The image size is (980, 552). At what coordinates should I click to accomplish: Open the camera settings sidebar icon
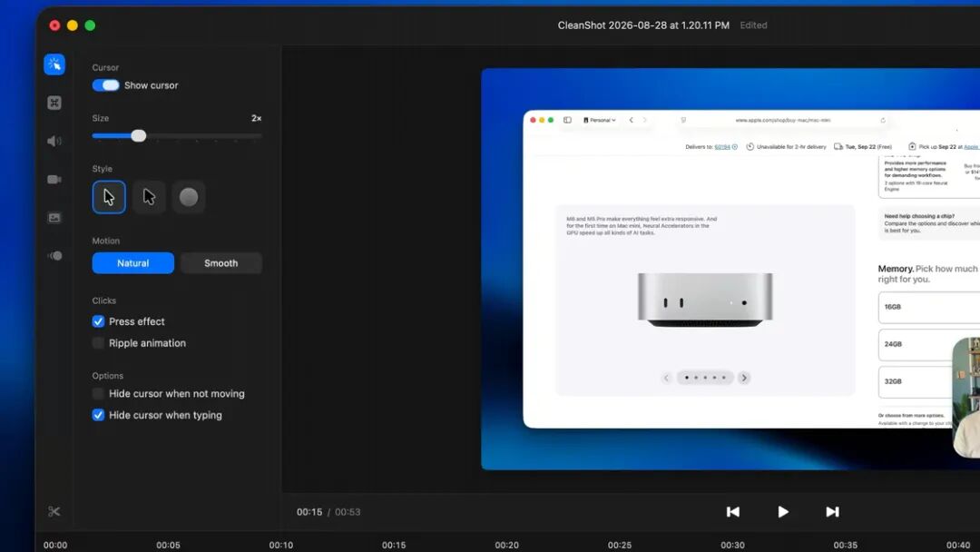54,180
